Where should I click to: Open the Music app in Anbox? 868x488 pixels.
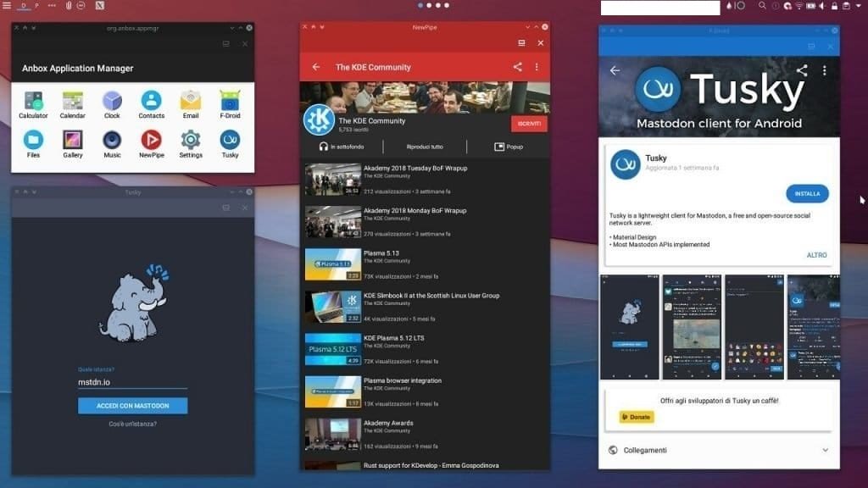click(112, 144)
